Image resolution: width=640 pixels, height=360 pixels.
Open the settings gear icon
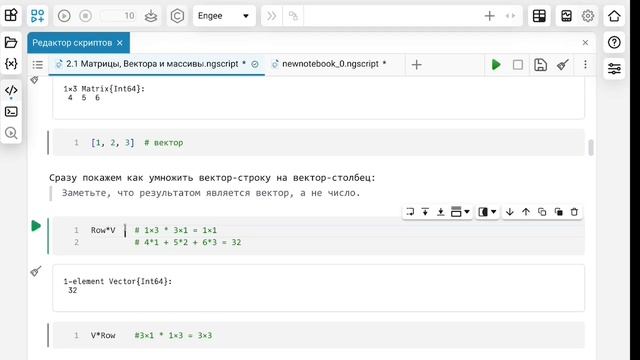pyautogui.click(x=588, y=16)
